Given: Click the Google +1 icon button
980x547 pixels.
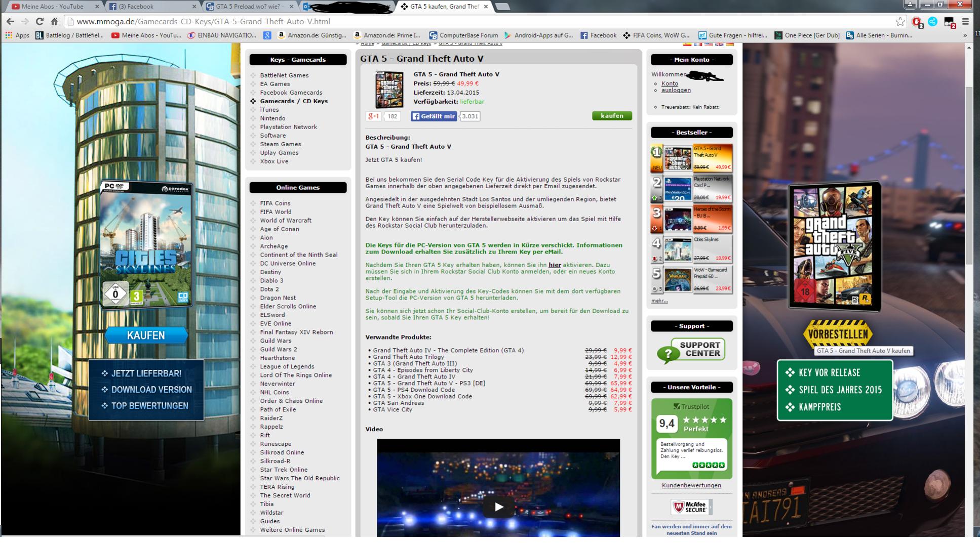Looking at the screenshot, I should click(374, 116).
